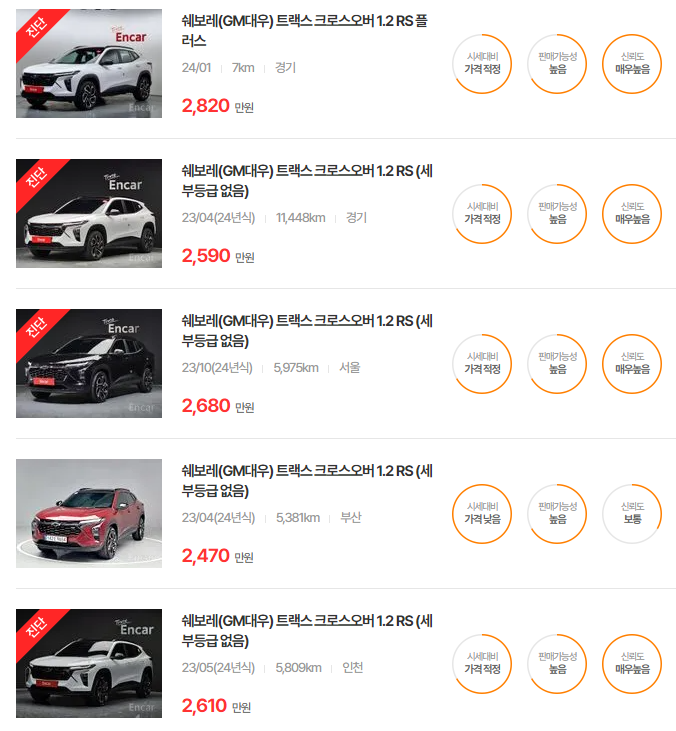
Task: Open the 서울 5,975km Trax listing title
Action: point(307,331)
